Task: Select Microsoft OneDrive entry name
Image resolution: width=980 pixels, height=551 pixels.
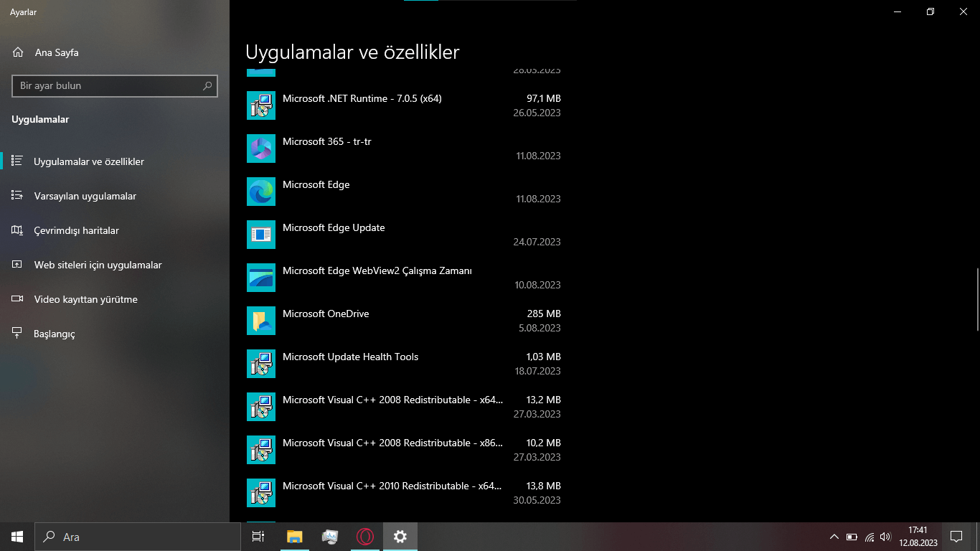Action: coord(326,314)
